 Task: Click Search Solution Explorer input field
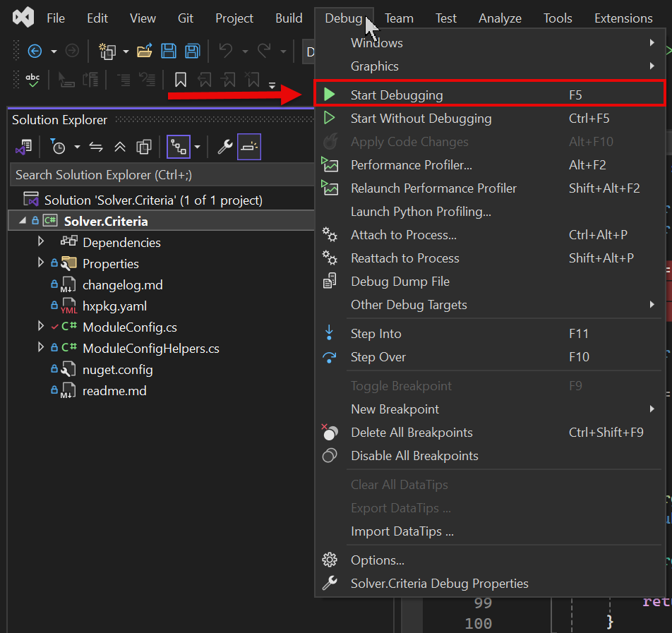[162, 175]
